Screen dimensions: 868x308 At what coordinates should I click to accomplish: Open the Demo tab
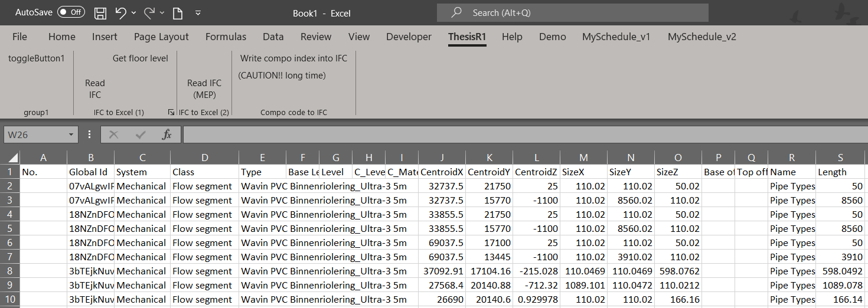pos(553,37)
